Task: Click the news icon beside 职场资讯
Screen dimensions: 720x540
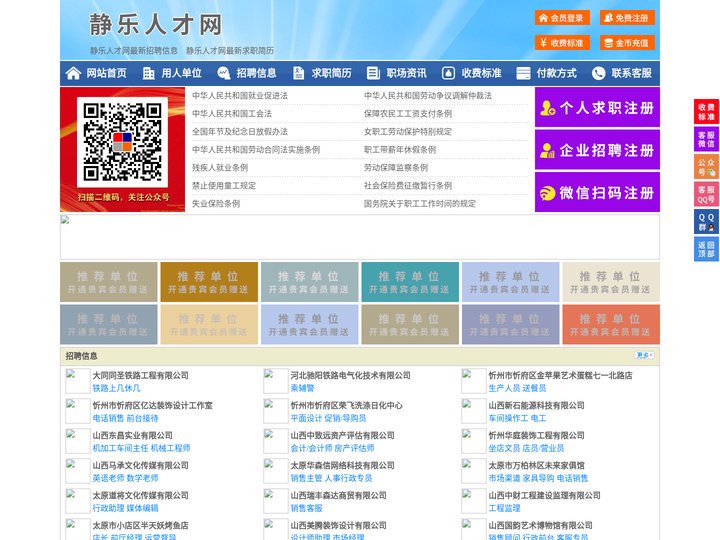Action: [373, 73]
